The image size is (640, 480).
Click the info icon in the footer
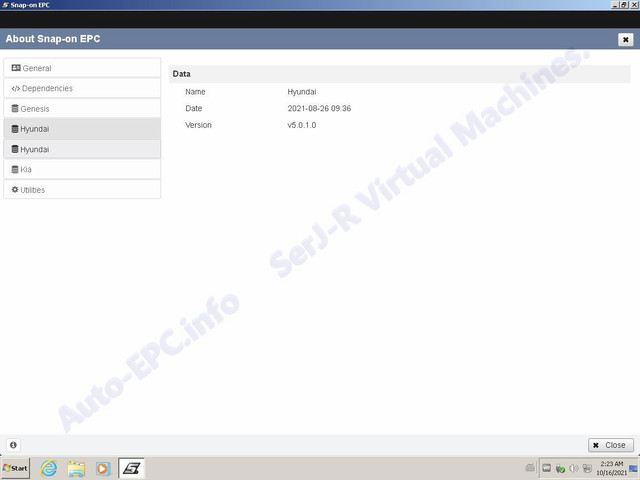(x=13, y=445)
